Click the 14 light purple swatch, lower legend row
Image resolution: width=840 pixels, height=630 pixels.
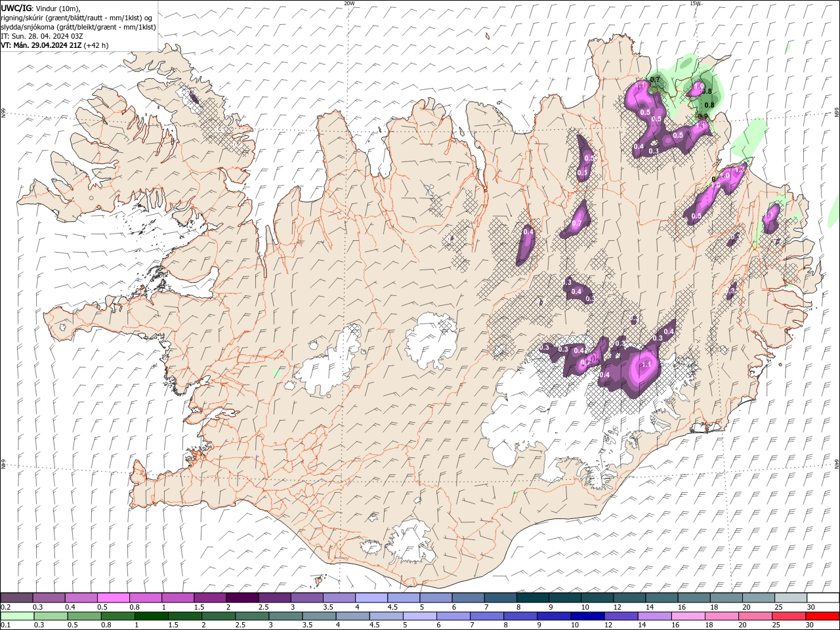[x=654, y=616]
